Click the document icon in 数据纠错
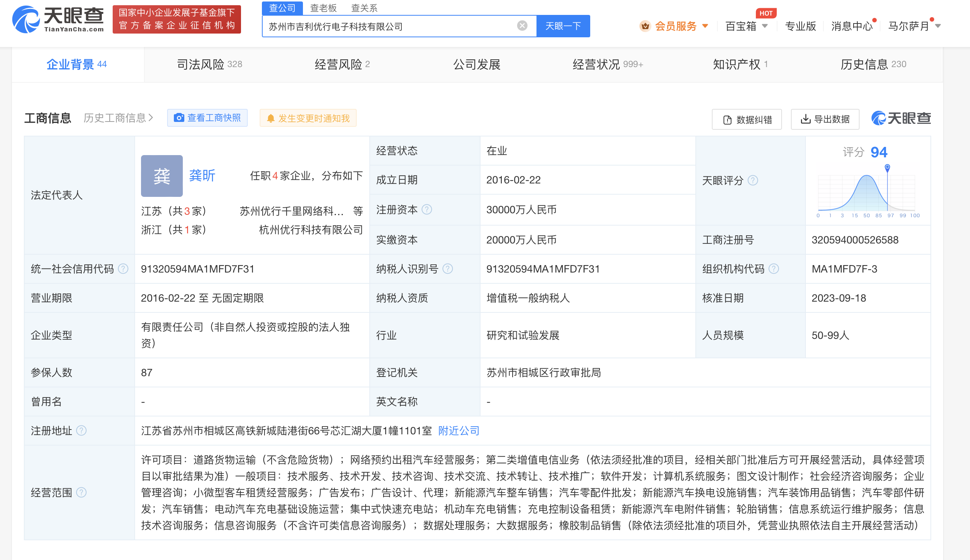Viewport: 970px width, 560px height. point(727,120)
